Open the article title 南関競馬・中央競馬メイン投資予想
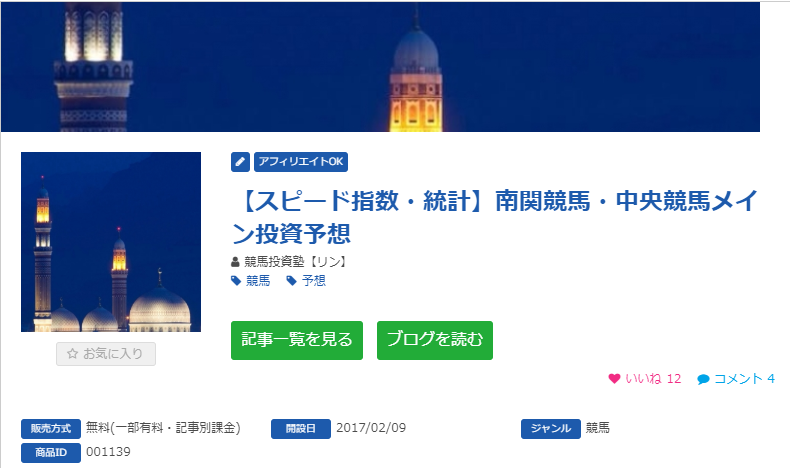Image resolution: width=790 pixels, height=468 pixels. pos(494,217)
